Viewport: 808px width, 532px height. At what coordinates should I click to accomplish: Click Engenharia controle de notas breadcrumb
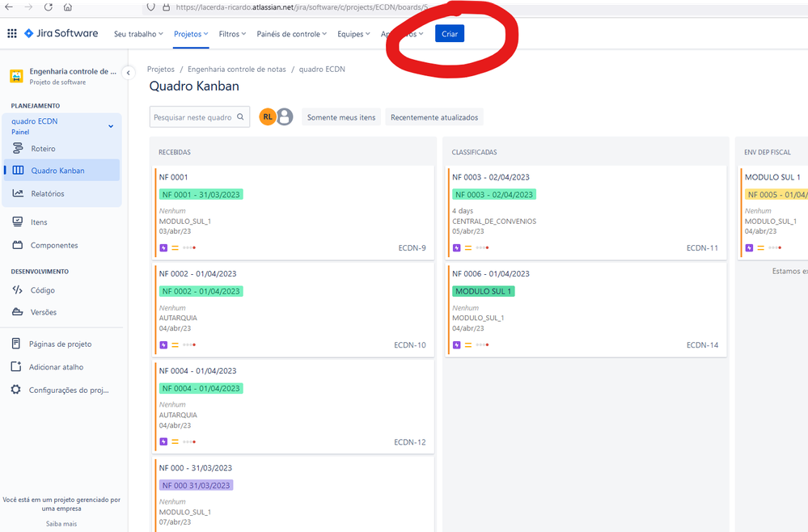pyautogui.click(x=236, y=69)
